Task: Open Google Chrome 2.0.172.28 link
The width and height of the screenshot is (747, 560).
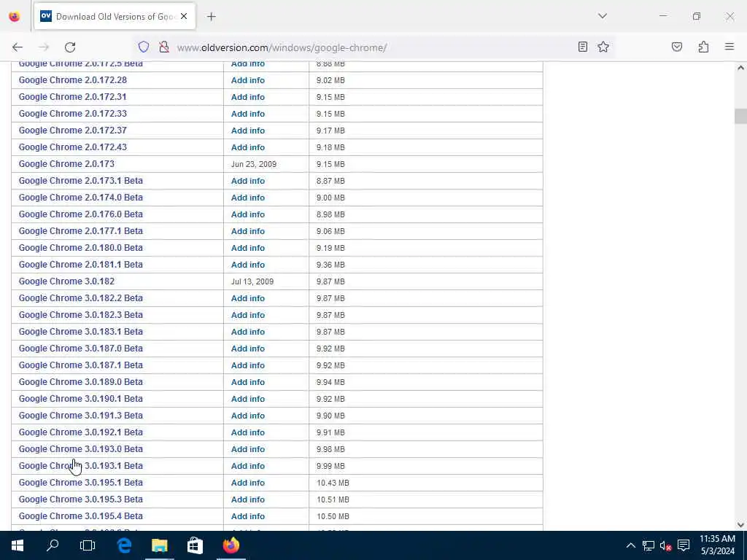Action: point(73,80)
